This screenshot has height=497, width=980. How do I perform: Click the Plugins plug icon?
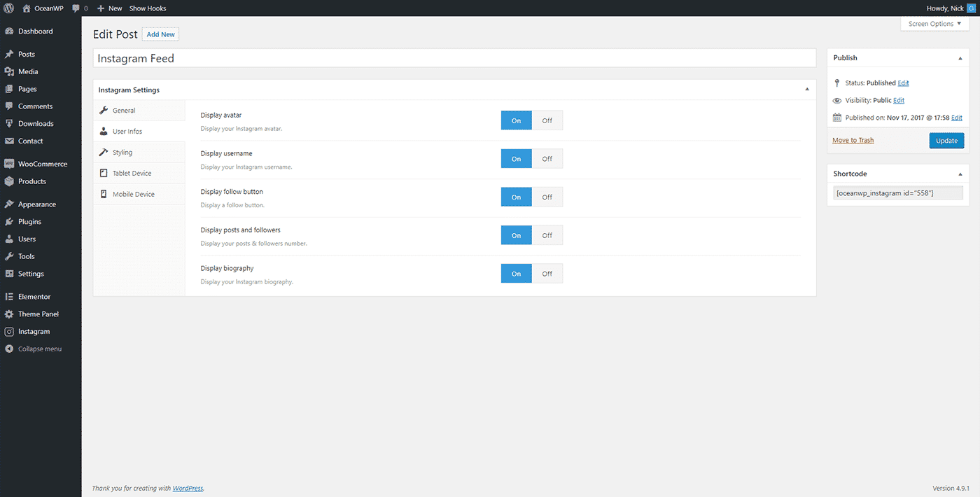click(x=9, y=222)
